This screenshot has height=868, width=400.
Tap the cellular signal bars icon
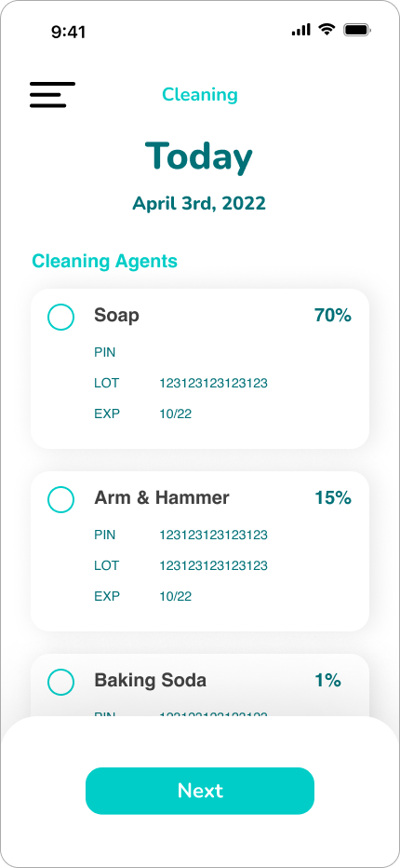[x=301, y=30]
